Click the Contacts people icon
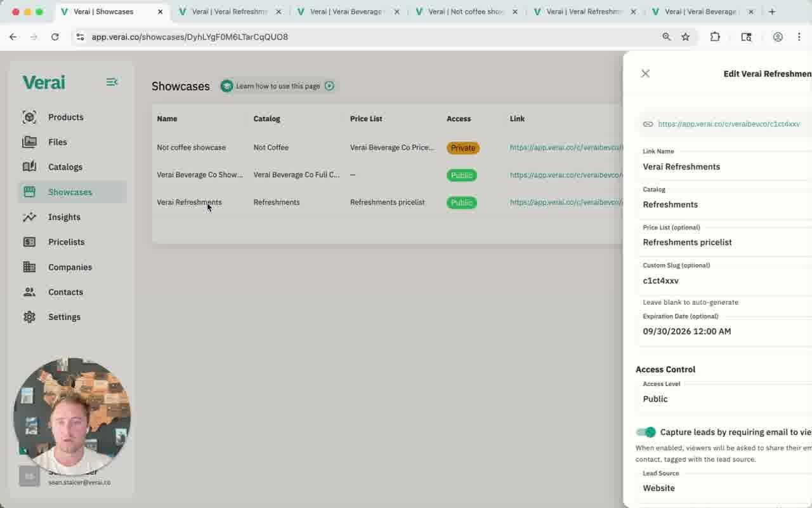This screenshot has height=508, width=812. 29,292
